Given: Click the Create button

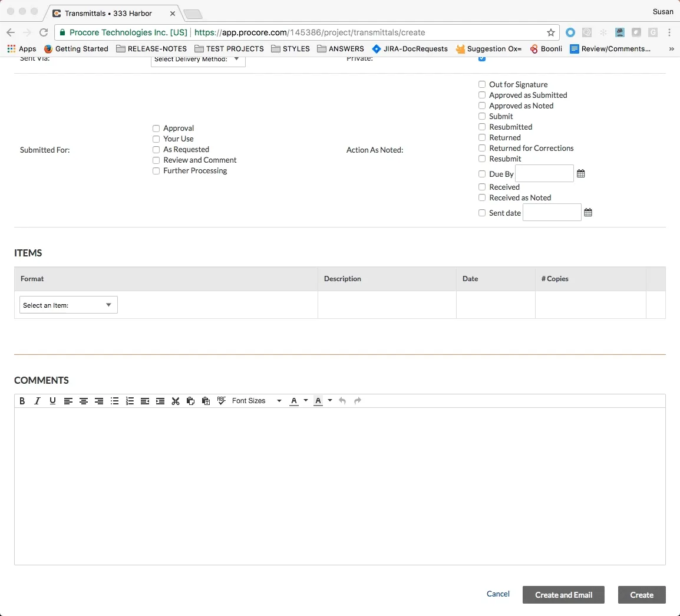Looking at the screenshot, I should pos(642,595).
